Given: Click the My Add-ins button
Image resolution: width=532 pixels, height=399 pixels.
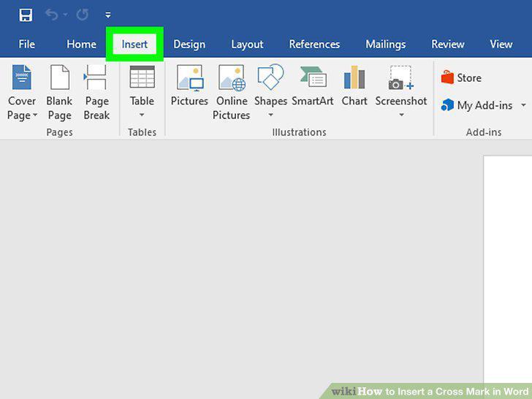Looking at the screenshot, I should point(476,105).
